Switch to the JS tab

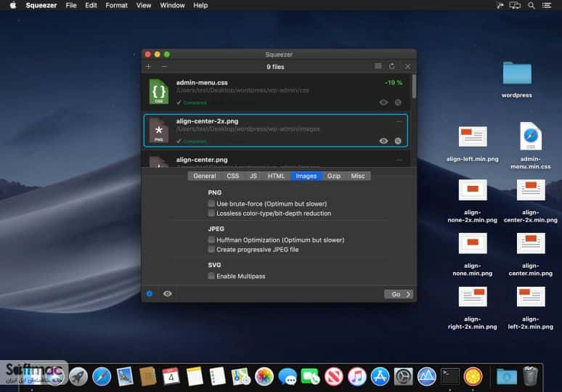(x=253, y=176)
